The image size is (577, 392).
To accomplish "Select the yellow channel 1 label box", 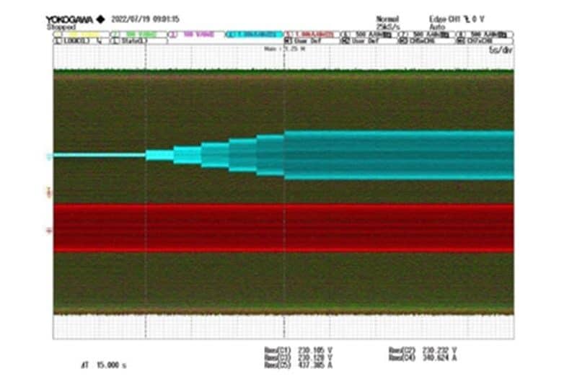I will (81, 34).
